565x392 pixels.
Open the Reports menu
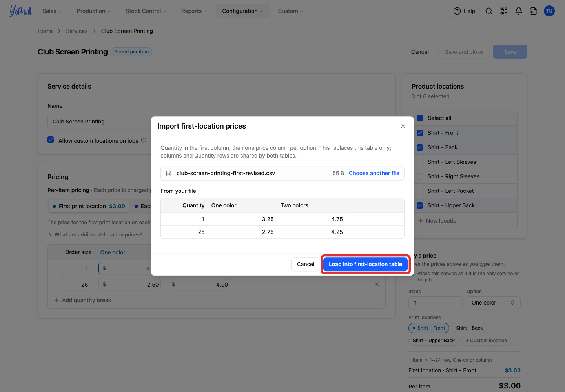click(194, 11)
